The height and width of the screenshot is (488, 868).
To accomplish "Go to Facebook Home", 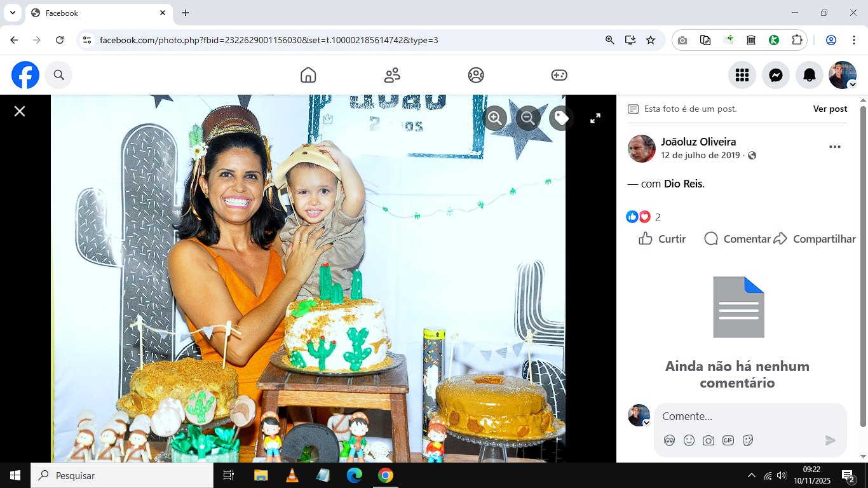I will coord(308,75).
